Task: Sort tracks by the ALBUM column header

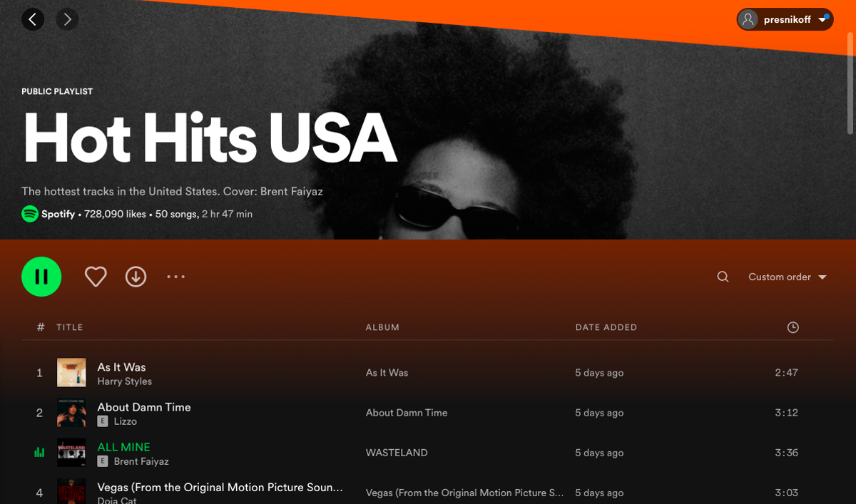Action: (382, 327)
